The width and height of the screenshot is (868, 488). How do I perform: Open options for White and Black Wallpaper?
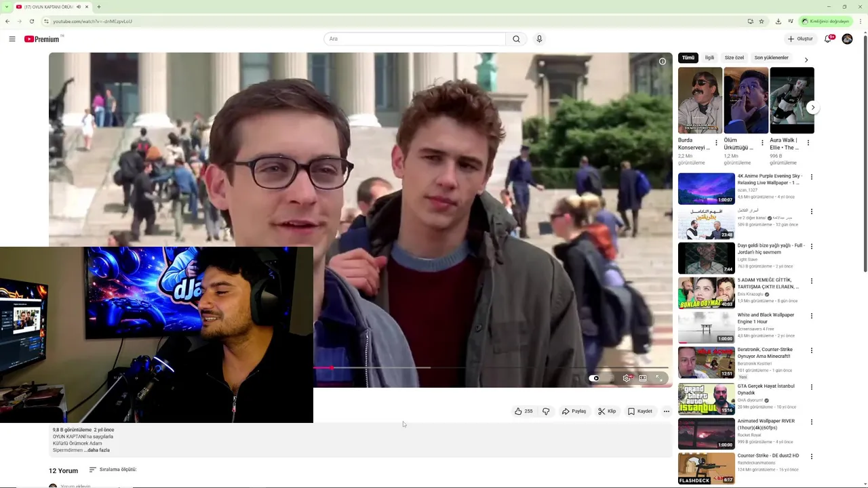coord(812,316)
